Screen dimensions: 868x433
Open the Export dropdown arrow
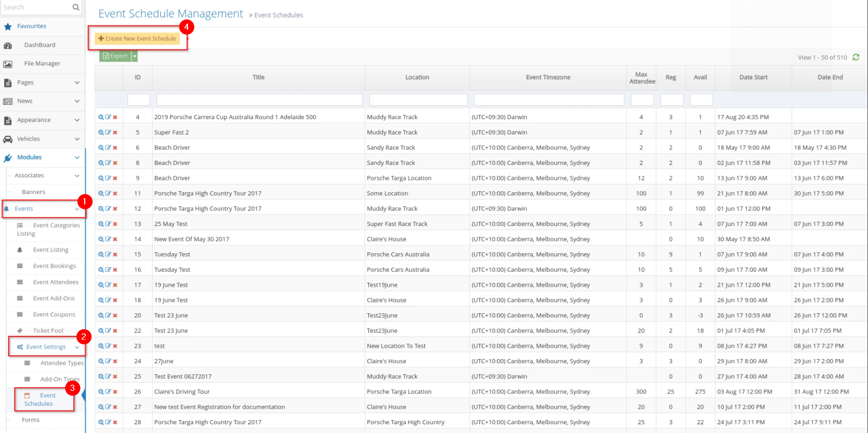pyautogui.click(x=135, y=56)
